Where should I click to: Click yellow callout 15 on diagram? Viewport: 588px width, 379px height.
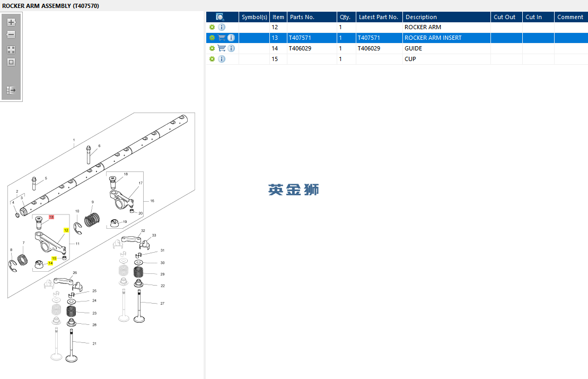(54, 259)
